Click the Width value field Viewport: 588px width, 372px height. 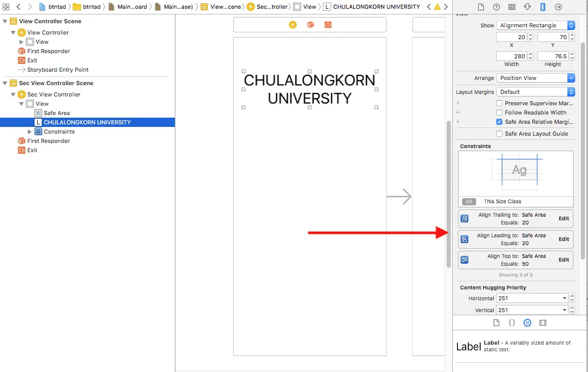(x=512, y=56)
